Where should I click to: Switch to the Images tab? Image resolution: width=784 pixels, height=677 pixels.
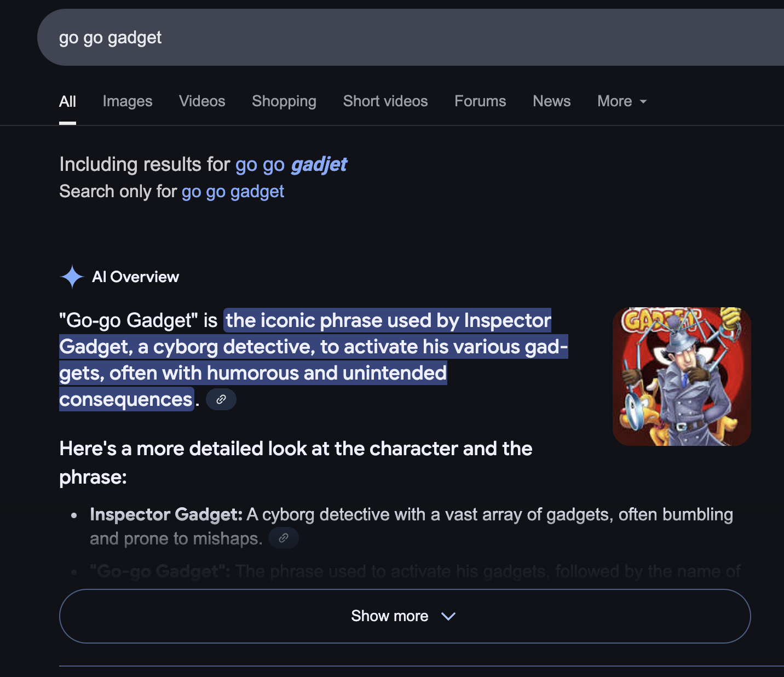[x=128, y=101]
